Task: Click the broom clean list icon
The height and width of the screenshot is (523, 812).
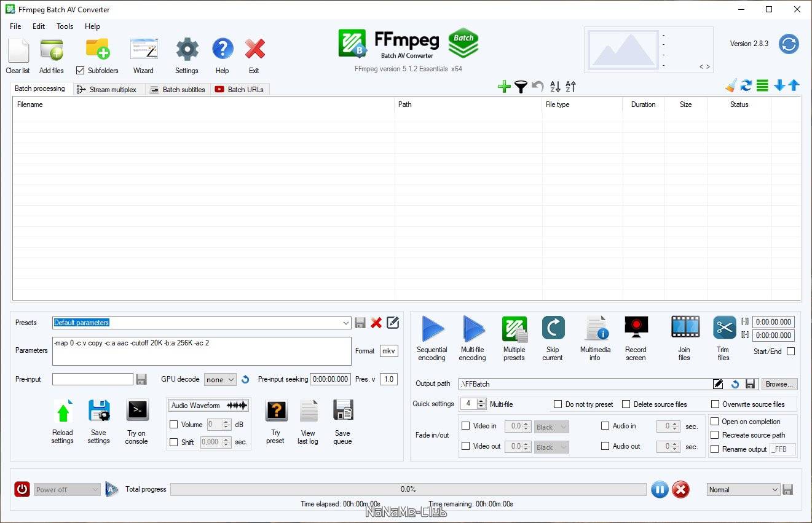Action: 731,86
